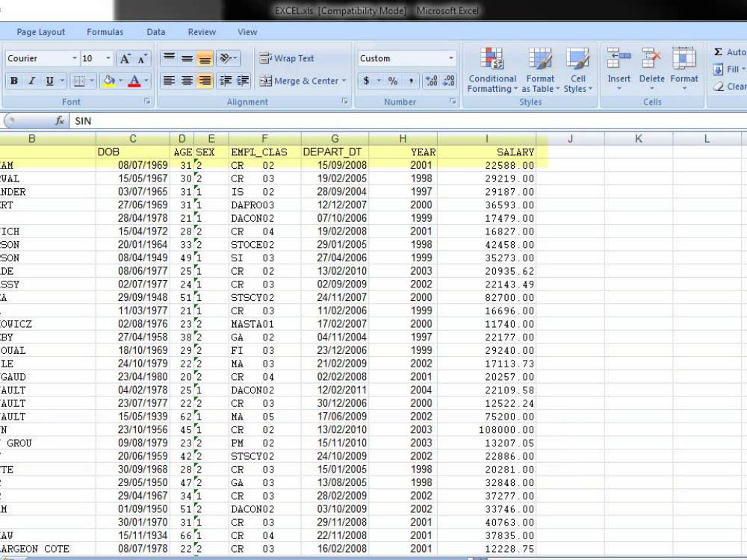Click the Borders icon
This screenshot has width=747, height=560.
pos(79,81)
